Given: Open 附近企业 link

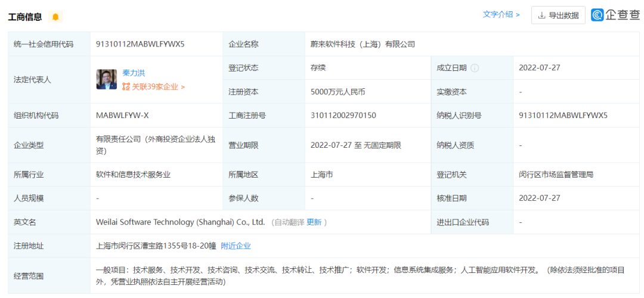Looking at the screenshot, I should [236, 246].
